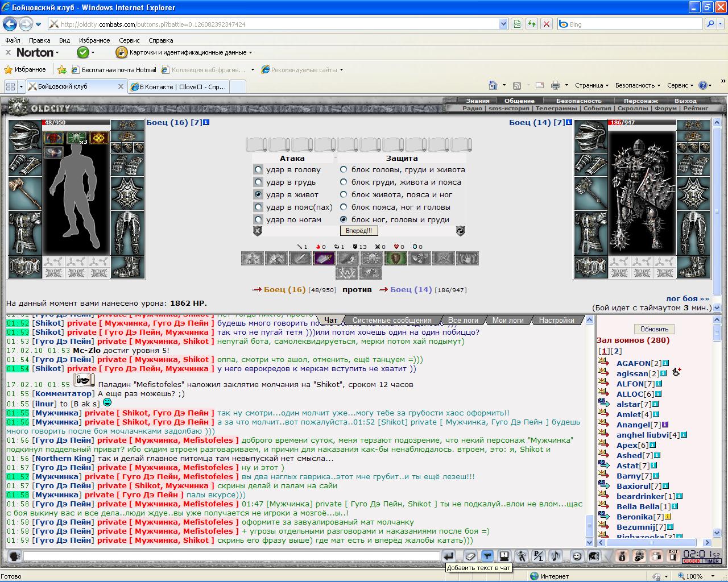The image size is (728, 582).
Task: Click the Norton green checkmark icon
Action: 83,52
